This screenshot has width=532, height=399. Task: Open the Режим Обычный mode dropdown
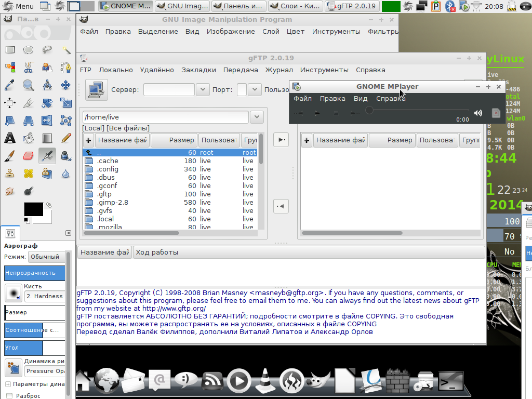pyautogui.click(x=46, y=257)
